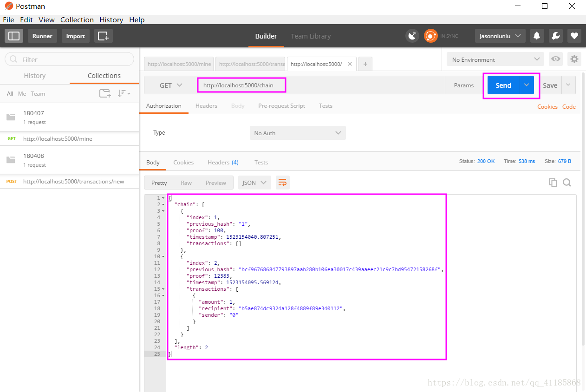Open the No Environment dropdown

click(495, 59)
